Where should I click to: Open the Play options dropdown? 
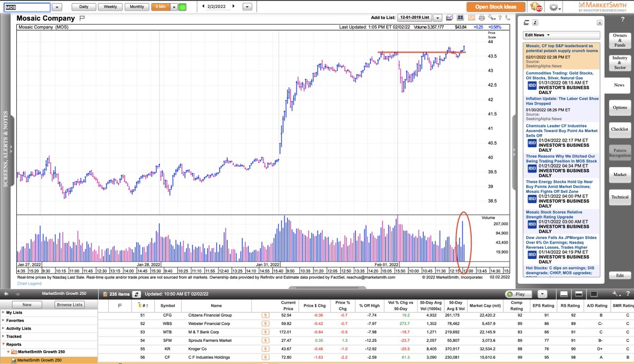[542, 294]
